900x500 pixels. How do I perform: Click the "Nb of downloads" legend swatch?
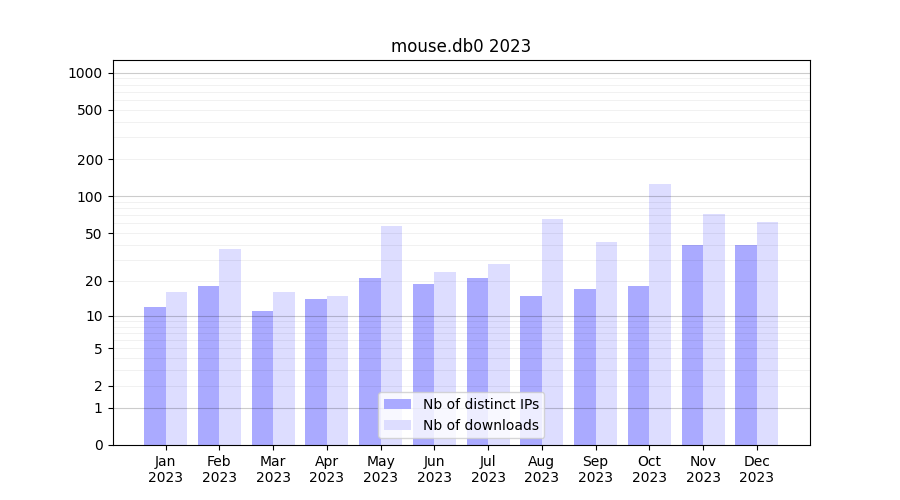[397, 425]
